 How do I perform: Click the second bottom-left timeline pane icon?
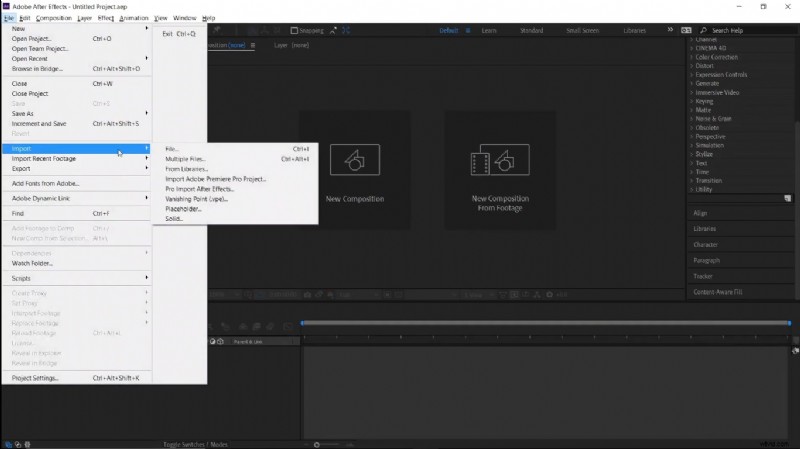[x=18, y=444]
